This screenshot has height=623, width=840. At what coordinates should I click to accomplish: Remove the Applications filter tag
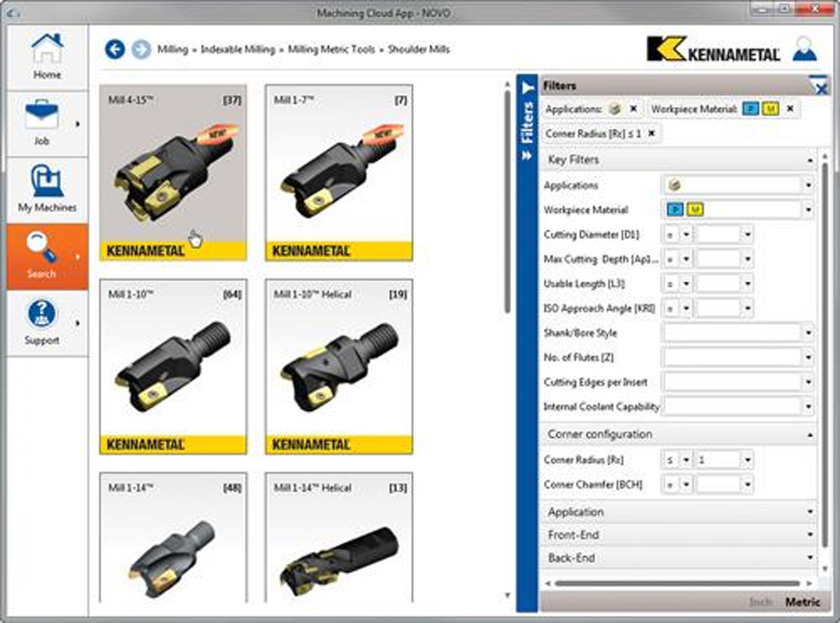coord(633,109)
